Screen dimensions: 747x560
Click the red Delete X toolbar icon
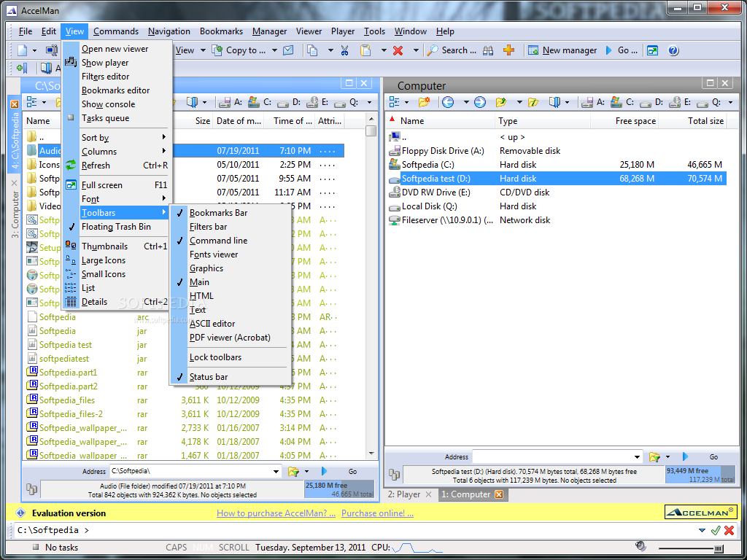[x=398, y=50]
